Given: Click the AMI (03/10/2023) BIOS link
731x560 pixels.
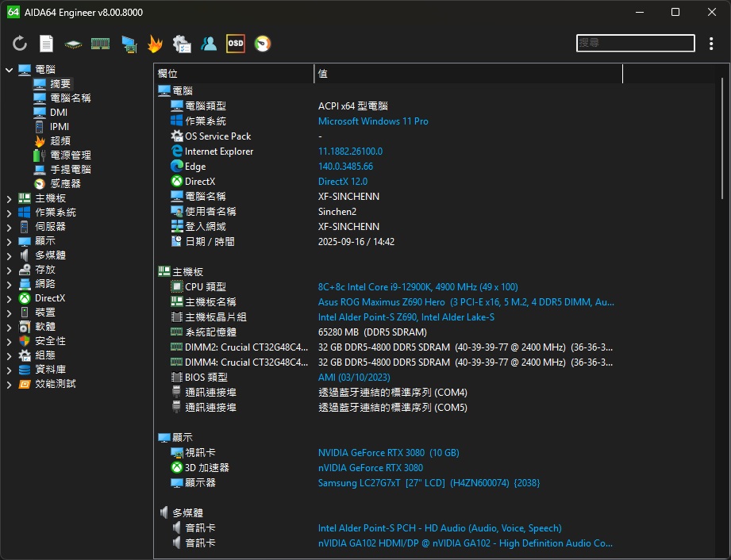Looking at the screenshot, I should coord(354,378).
